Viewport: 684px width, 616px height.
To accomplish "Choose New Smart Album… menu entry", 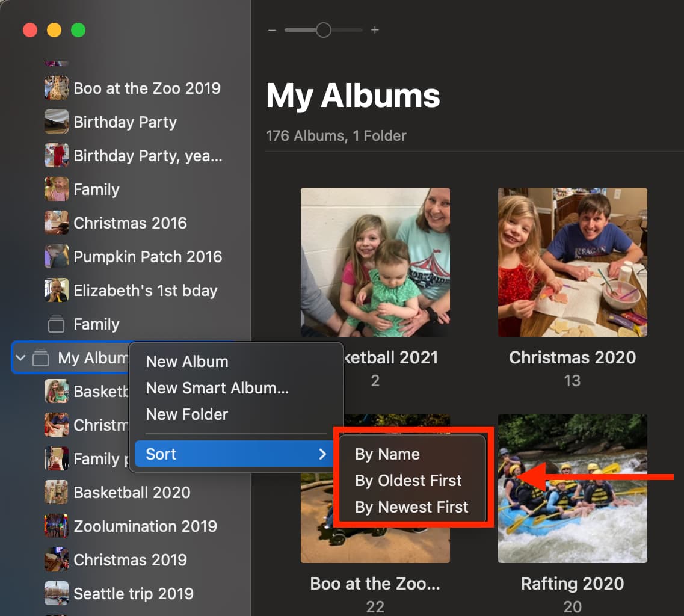I will [x=217, y=388].
